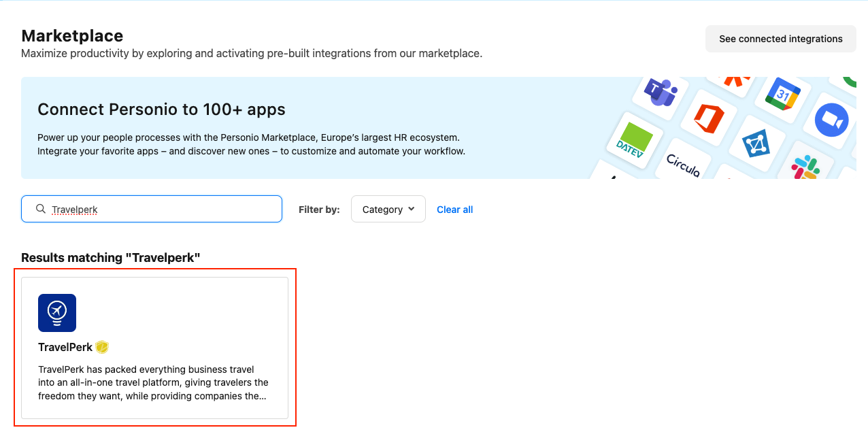Click the 'Power up your people processes' banner text

pos(252,144)
